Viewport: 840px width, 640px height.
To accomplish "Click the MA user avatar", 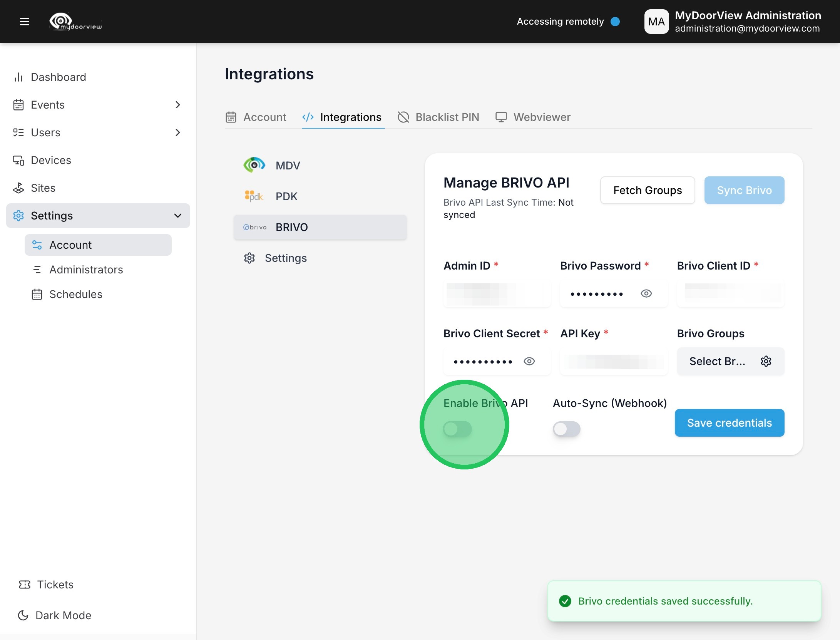I will (656, 22).
